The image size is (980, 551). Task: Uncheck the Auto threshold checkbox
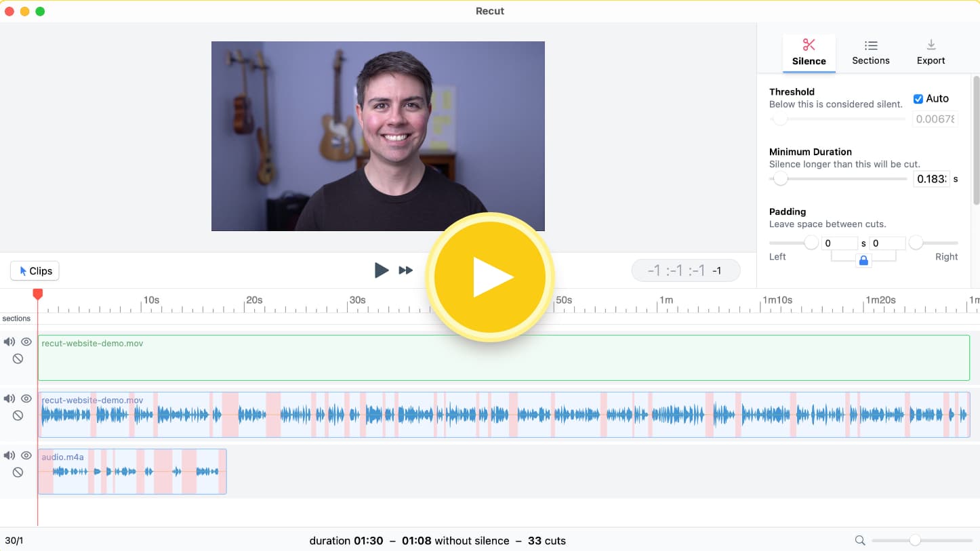tap(918, 99)
